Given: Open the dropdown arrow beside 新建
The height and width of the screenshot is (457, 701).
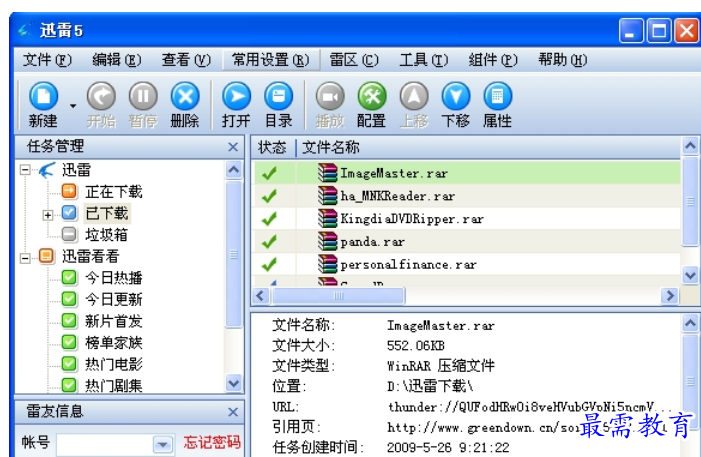Looking at the screenshot, I should pyautogui.click(x=72, y=106).
